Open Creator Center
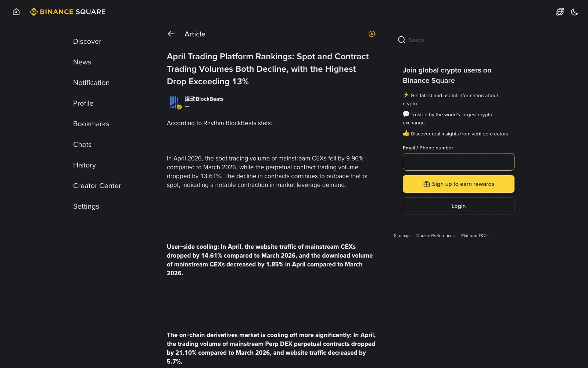The height and width of the screenshot is (368, 588). pyautogui.click(x=97, y=186)
